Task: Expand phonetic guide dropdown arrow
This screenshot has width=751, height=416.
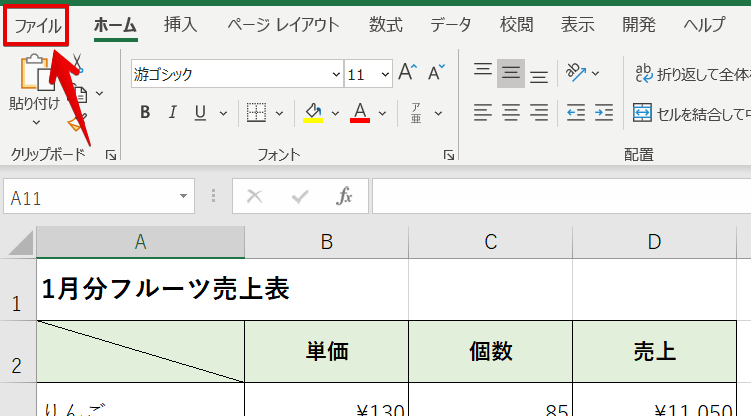Action: (438, 113)
